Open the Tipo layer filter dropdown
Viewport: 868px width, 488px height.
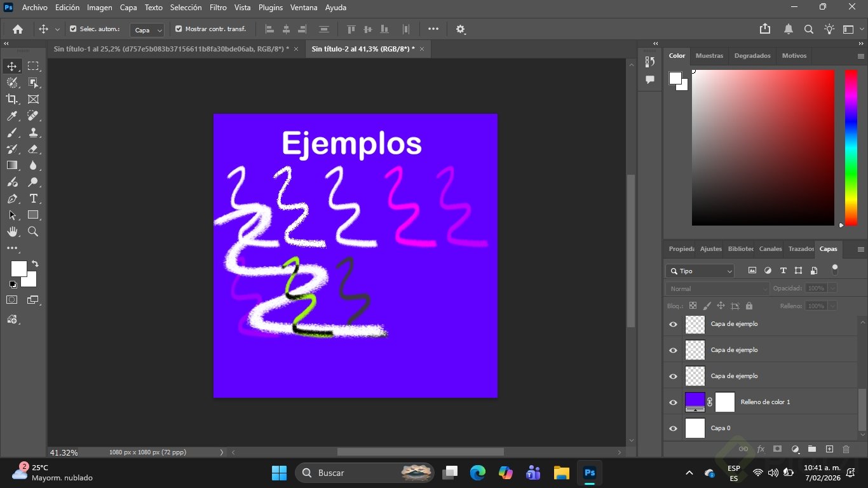coord(700,271)
